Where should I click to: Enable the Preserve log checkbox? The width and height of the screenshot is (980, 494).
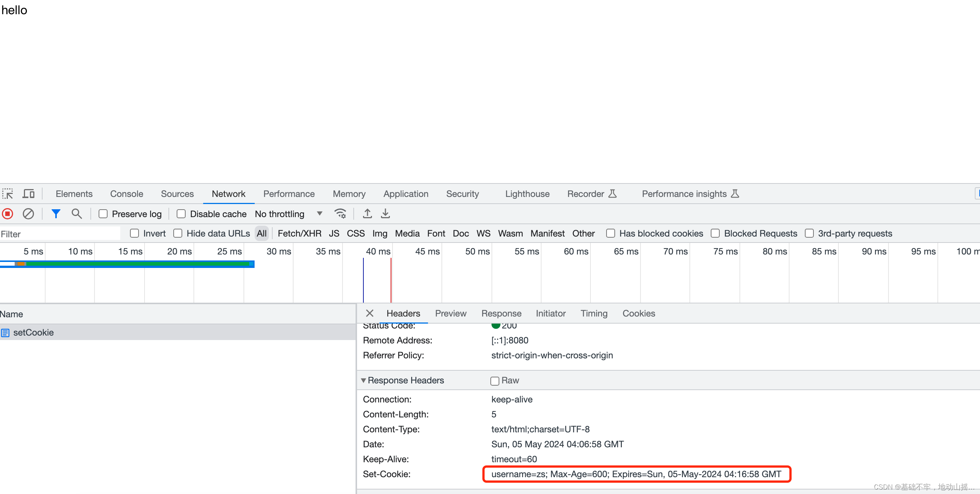[103, 214]
